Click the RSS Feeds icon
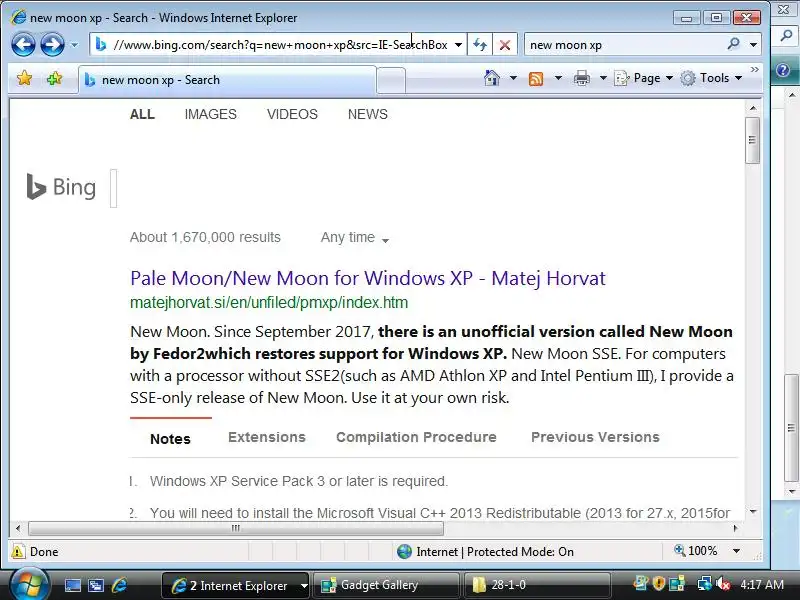 tap(536, 79)
